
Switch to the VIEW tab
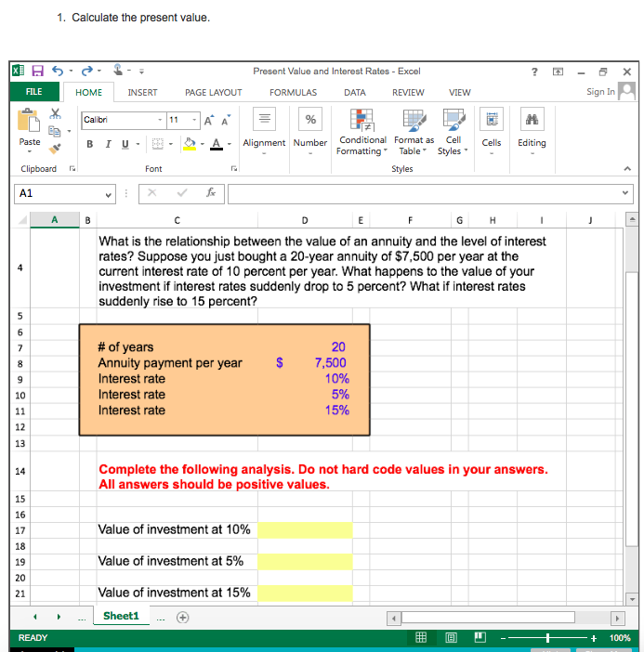460,92
